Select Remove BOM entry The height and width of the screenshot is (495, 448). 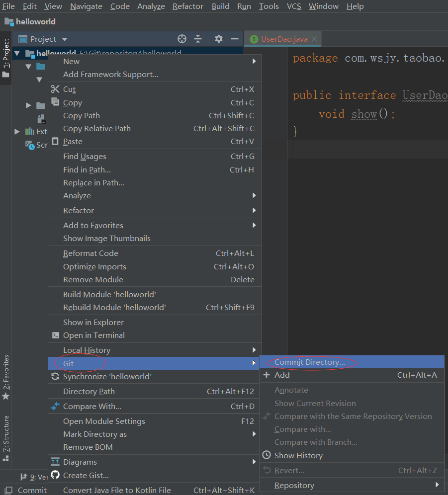[x=155, y=447]
